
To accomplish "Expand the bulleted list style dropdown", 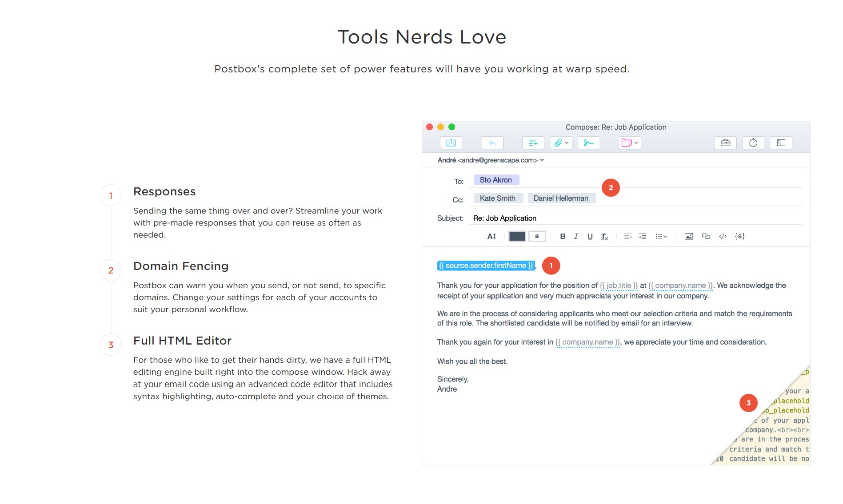I will [x=661, y=236].
